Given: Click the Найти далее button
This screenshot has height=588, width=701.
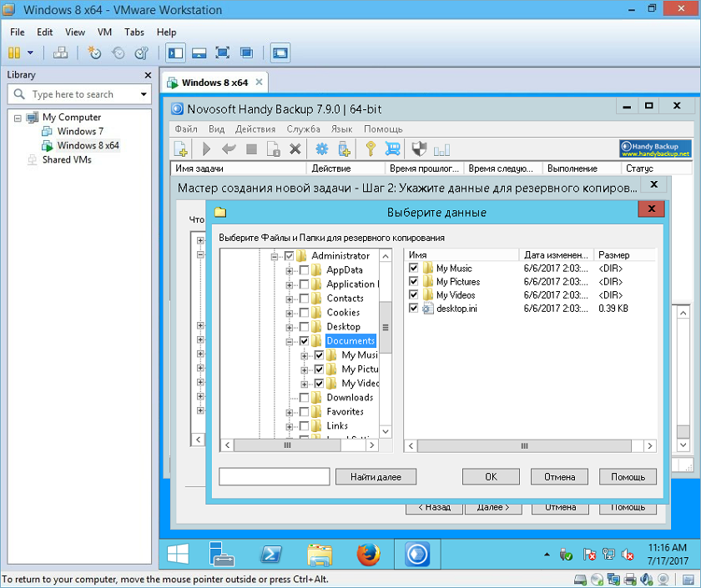Looking at the screenshot, I should point(376,477).
